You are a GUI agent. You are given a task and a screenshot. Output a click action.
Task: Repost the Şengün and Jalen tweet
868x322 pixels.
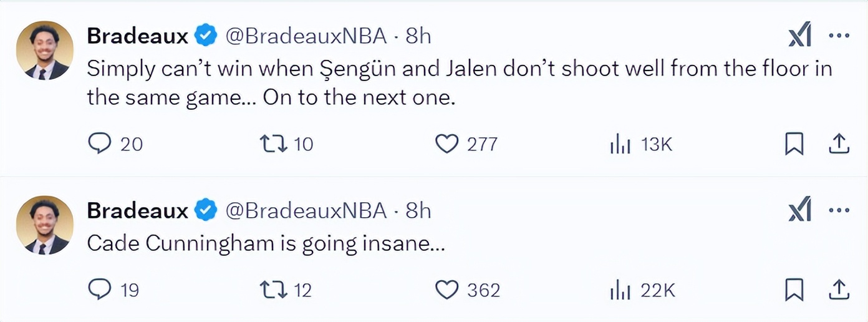[272, 144]
